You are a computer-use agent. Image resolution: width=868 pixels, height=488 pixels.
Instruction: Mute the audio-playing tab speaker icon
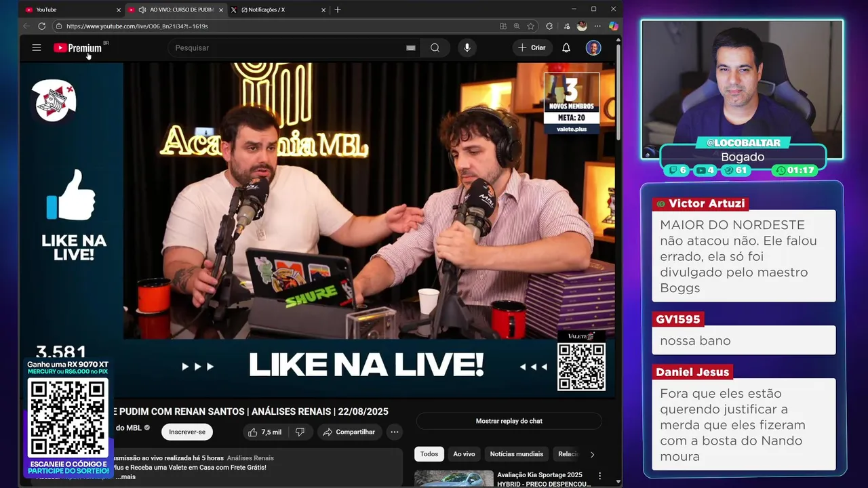coord(142,9)
